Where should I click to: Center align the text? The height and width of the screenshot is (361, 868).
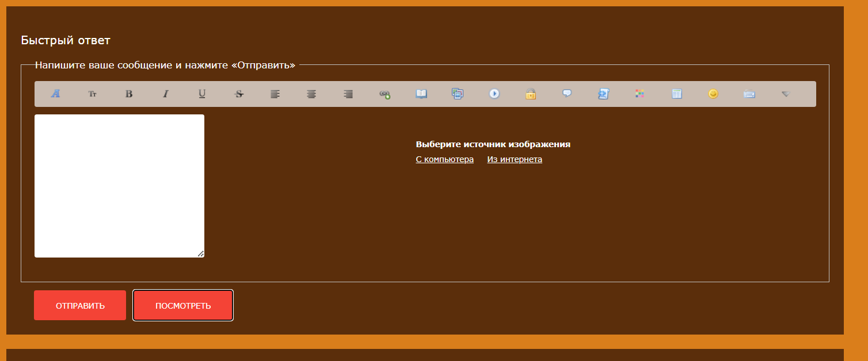pyautogui.click(x=311, y=94)
